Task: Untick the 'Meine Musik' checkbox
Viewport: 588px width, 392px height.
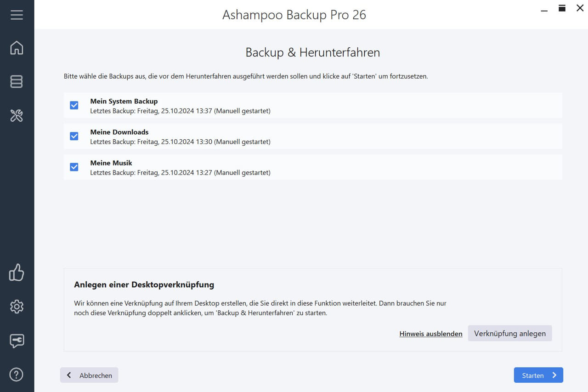Action: click(74, 167)
